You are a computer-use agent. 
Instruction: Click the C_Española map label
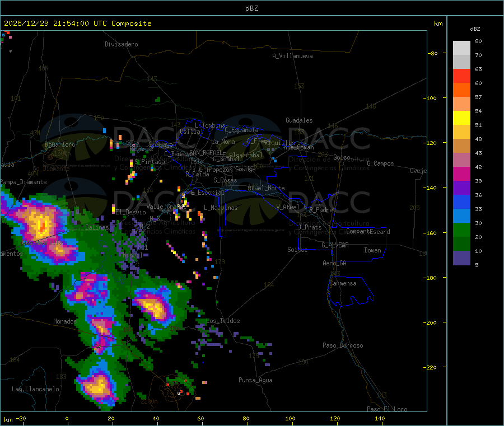click(242, 130)
